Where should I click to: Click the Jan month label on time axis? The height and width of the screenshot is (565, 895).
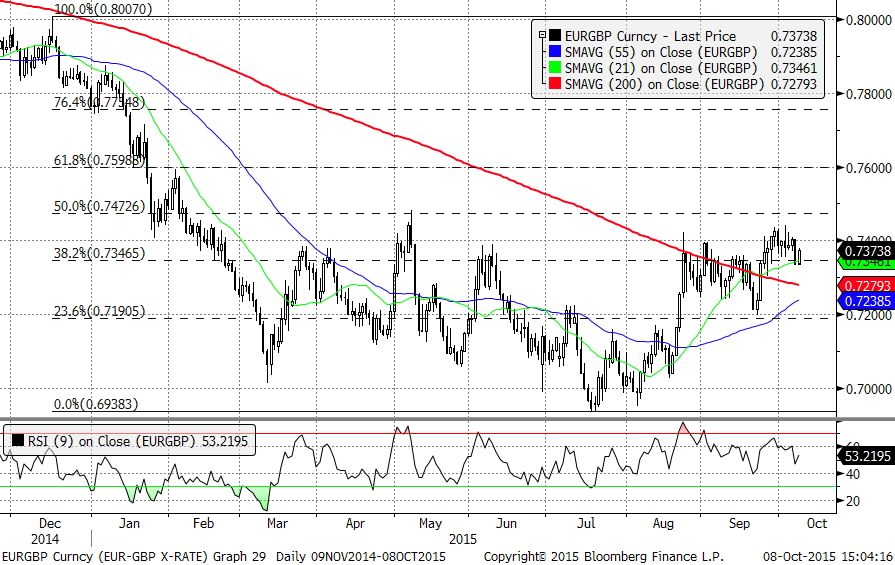tap(129, 523)
